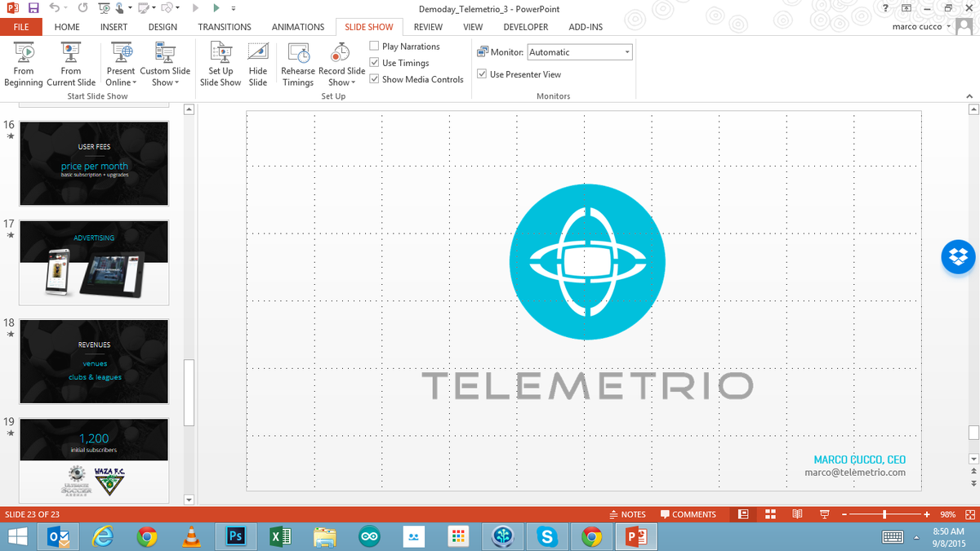This screenshot has height=551, width=980.
Task: Click SLIDE 23 OF 23 status indicator
Action: (x=33, y=514)
